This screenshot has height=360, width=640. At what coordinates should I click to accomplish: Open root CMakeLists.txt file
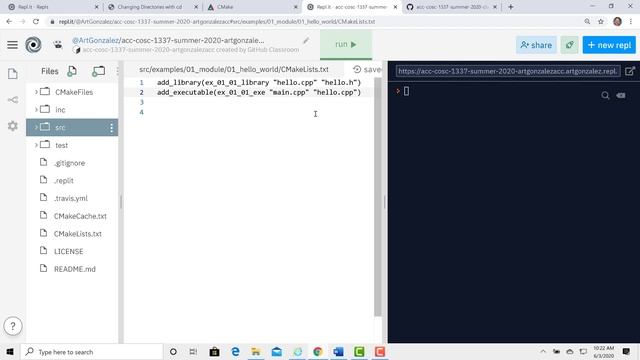coord(78,234)
